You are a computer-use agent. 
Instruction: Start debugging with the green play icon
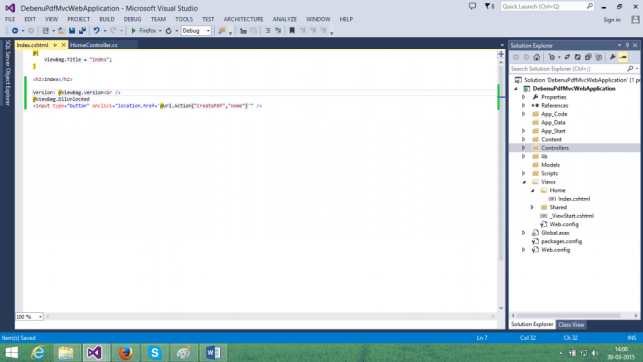click(x=133, y=31)
